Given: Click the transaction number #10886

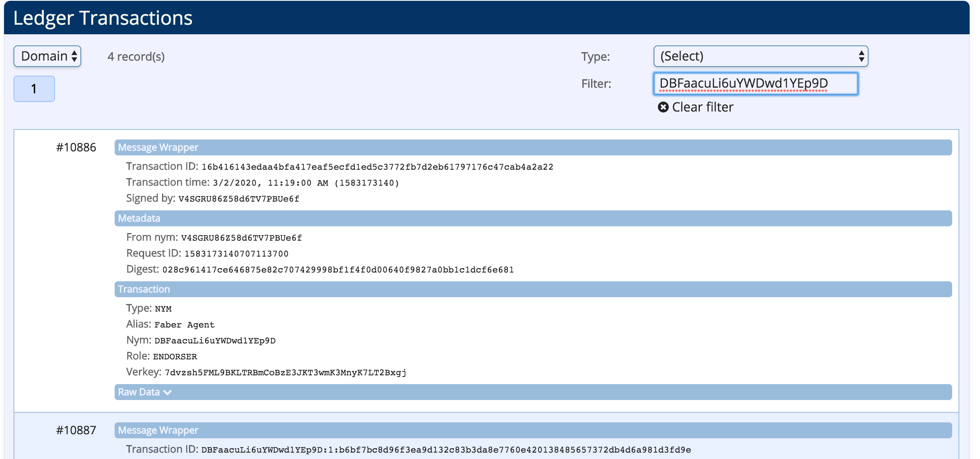Looking at the screenshot, I should pos(76,147).
